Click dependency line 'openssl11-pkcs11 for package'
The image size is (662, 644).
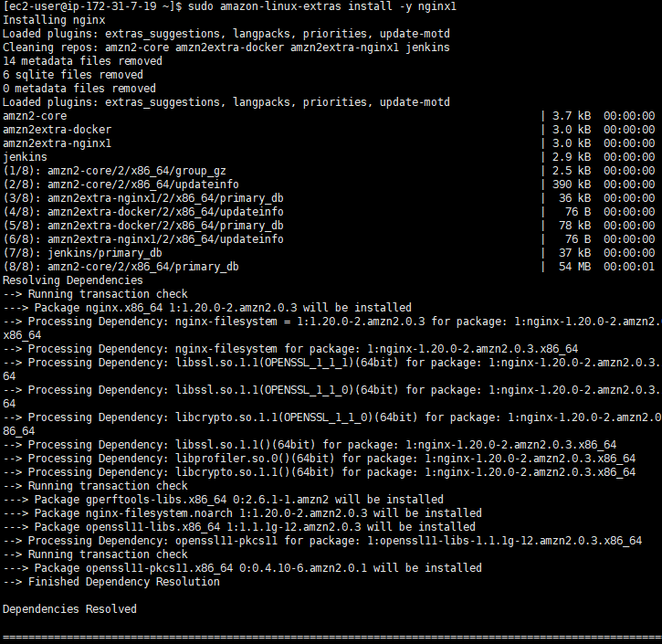(x=322, y=541)
